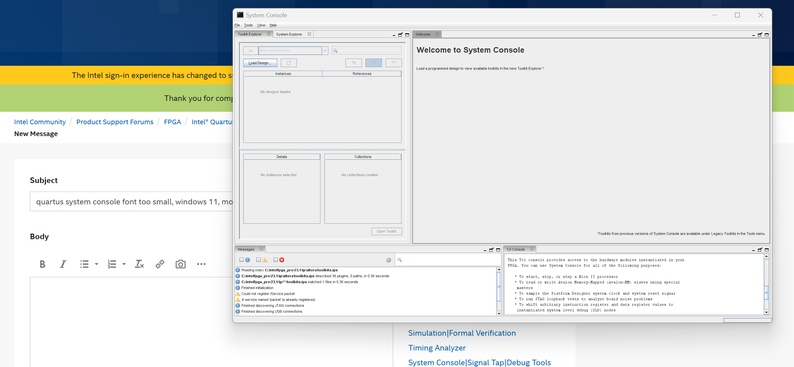Toggle bold formatting in the forum editor

tap(43, 264)
